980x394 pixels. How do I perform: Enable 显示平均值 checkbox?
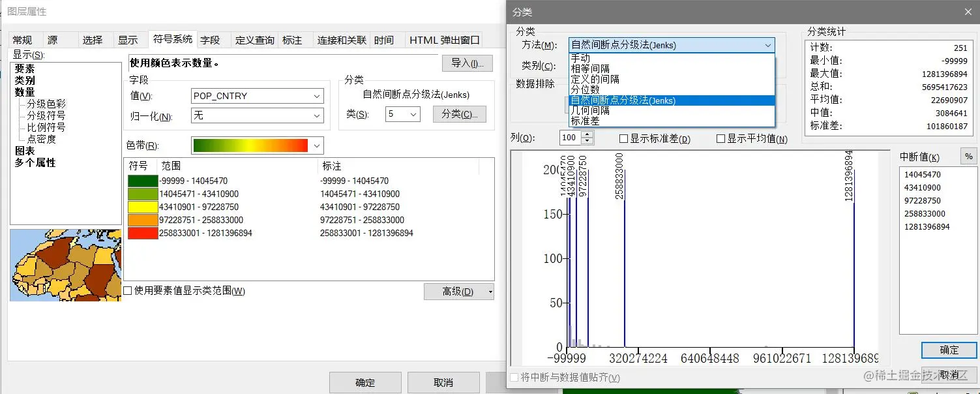tap(720, 139)
